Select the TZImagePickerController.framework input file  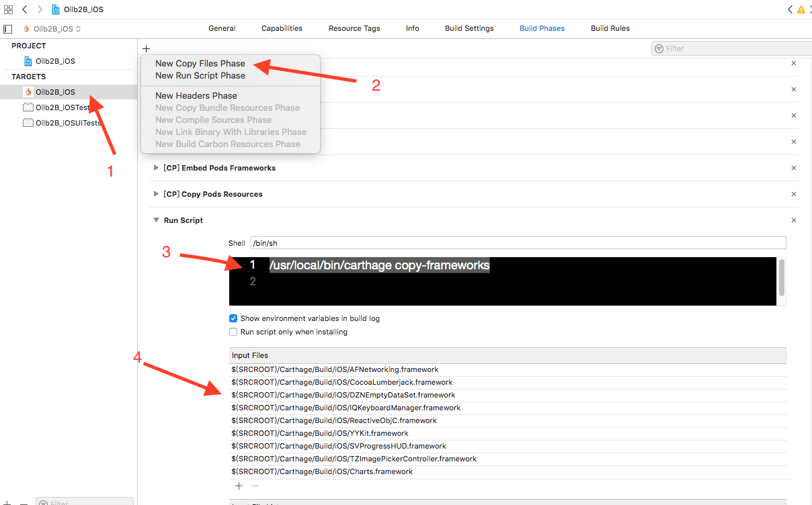[507, 459]
